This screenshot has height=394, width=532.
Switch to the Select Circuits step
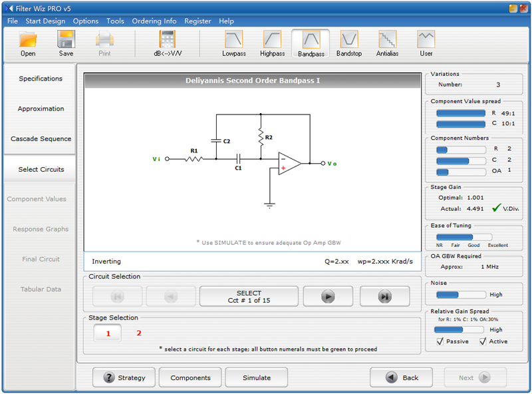[41, 169]
